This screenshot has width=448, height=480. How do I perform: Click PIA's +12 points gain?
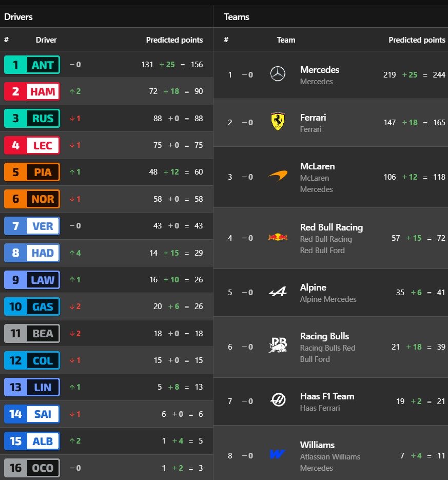tap(171, 172)
